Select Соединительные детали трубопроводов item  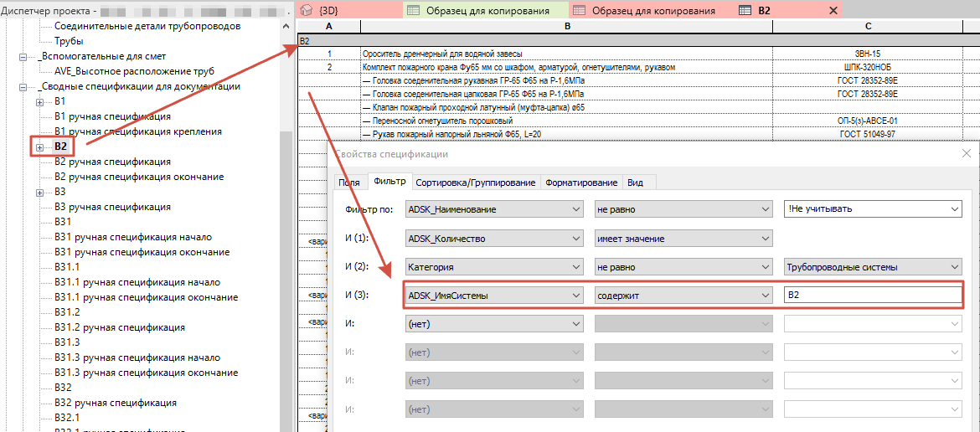click(x=147, y=26)
